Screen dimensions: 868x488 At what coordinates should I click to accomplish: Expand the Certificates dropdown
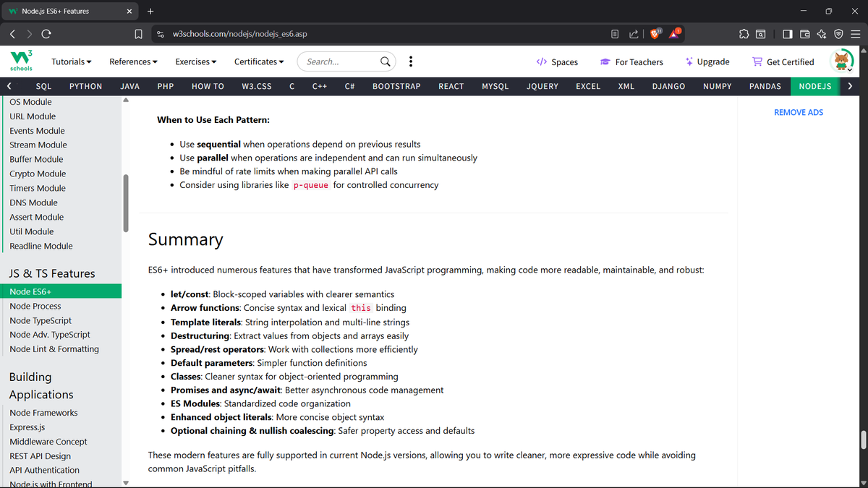click(x=259, y=61)
